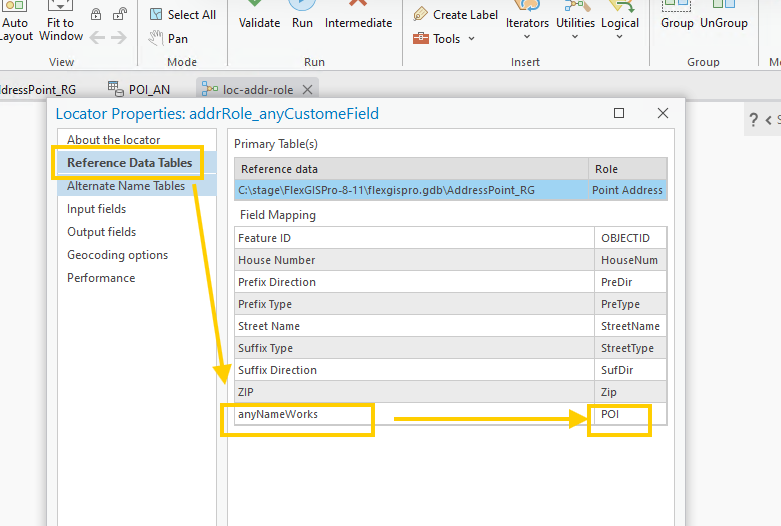Maximize the Locator Properties dialog
Screen dimensions: 781x526
point(619,113)
